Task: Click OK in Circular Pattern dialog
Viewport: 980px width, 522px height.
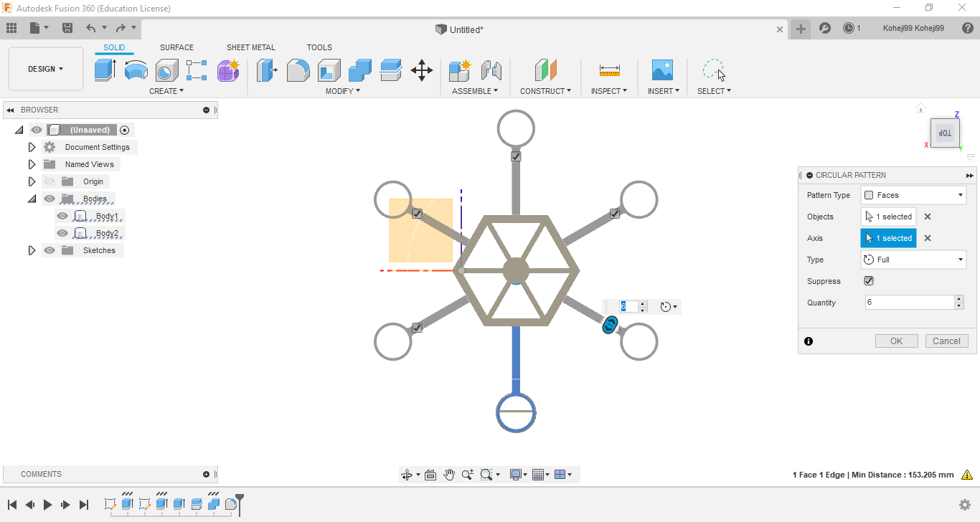Action: click(x=897, y=341)
